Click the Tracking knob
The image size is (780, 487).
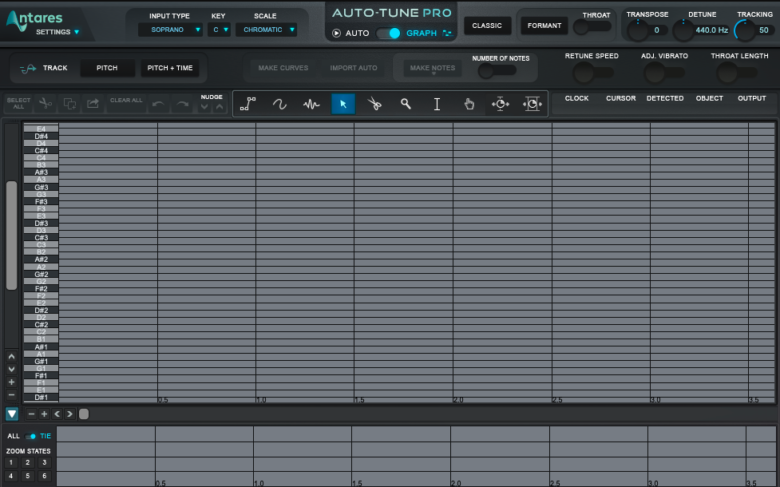pyautogui.click(x=745, y=30)
